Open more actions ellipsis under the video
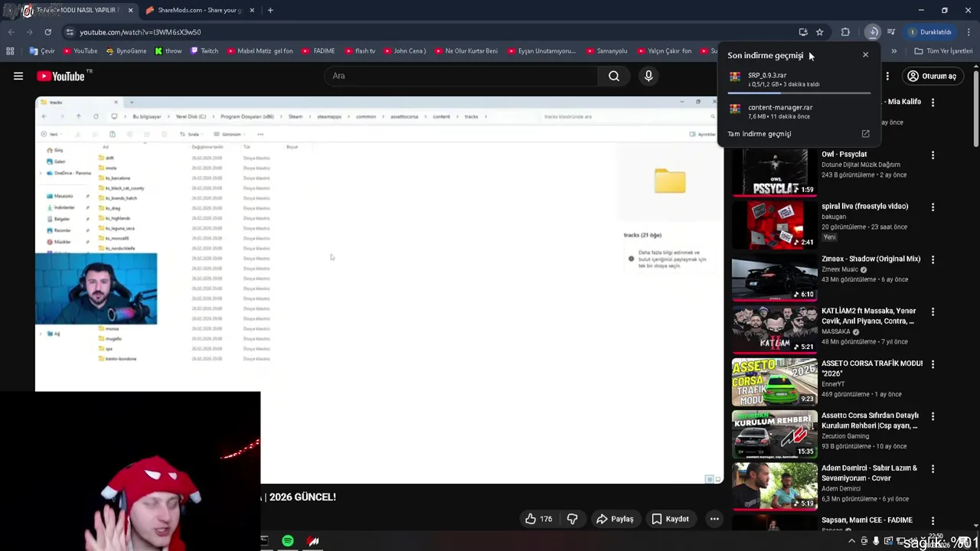 714,519
